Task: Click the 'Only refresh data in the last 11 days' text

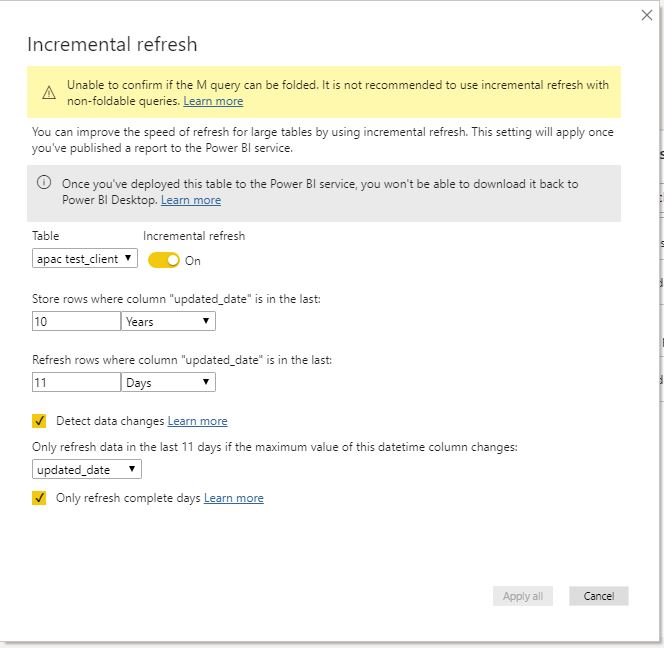Action: [275, 447]
